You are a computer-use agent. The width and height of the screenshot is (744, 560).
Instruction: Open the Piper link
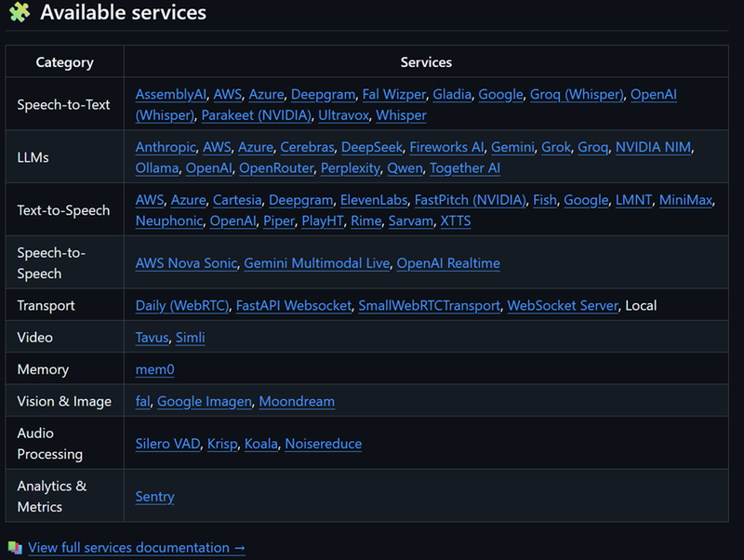(279, 220)
